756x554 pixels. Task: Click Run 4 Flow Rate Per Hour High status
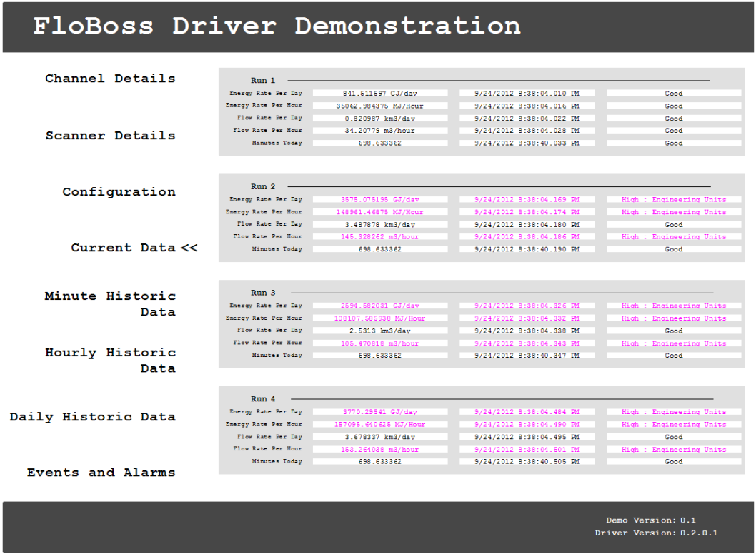674,450
